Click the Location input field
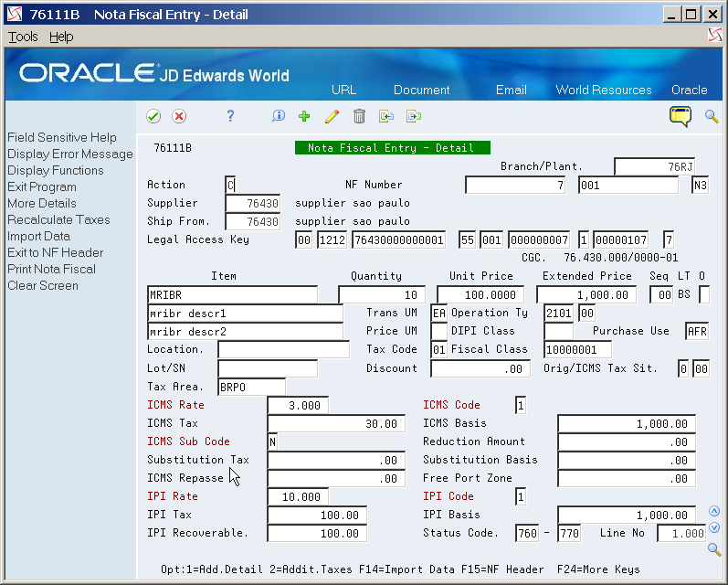 (284, 349)
